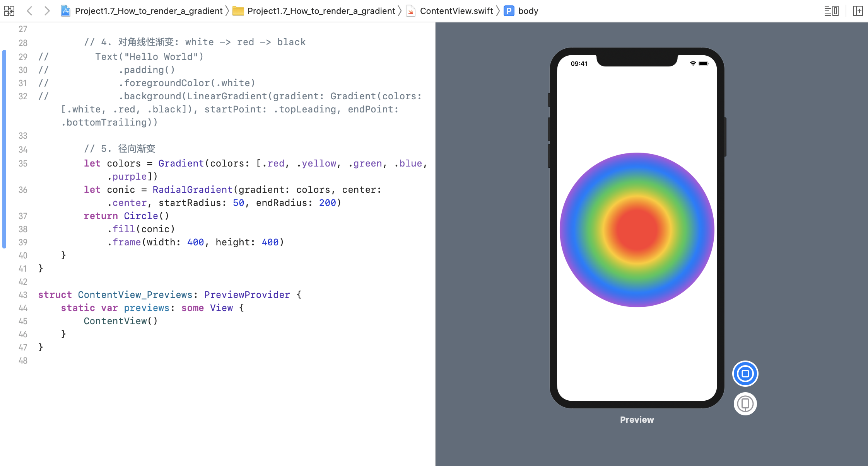
Task: Click the return keyword on line 37
Action: coord(101,216)
